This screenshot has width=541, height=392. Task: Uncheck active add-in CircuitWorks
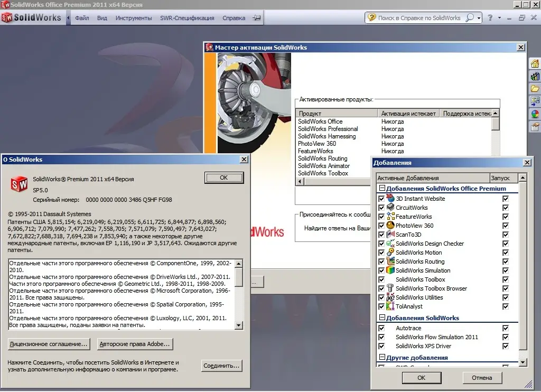pyautogui.click(x=381, y=208)
